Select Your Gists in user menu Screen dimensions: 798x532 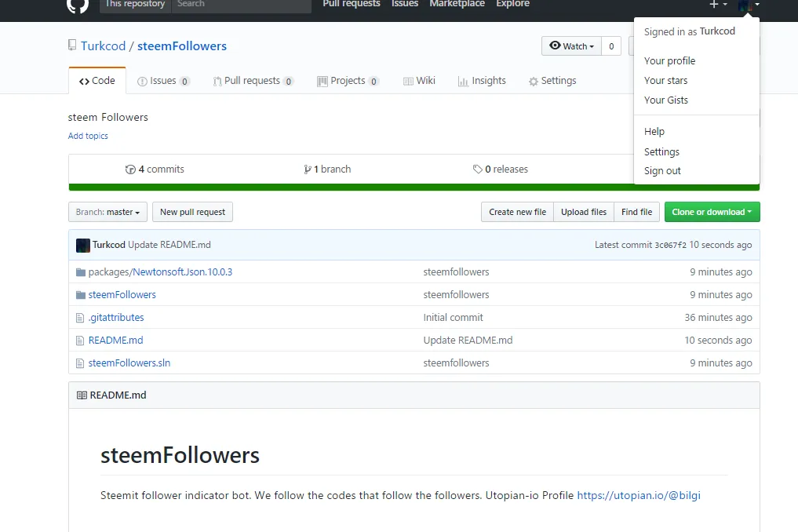[666, 100]
